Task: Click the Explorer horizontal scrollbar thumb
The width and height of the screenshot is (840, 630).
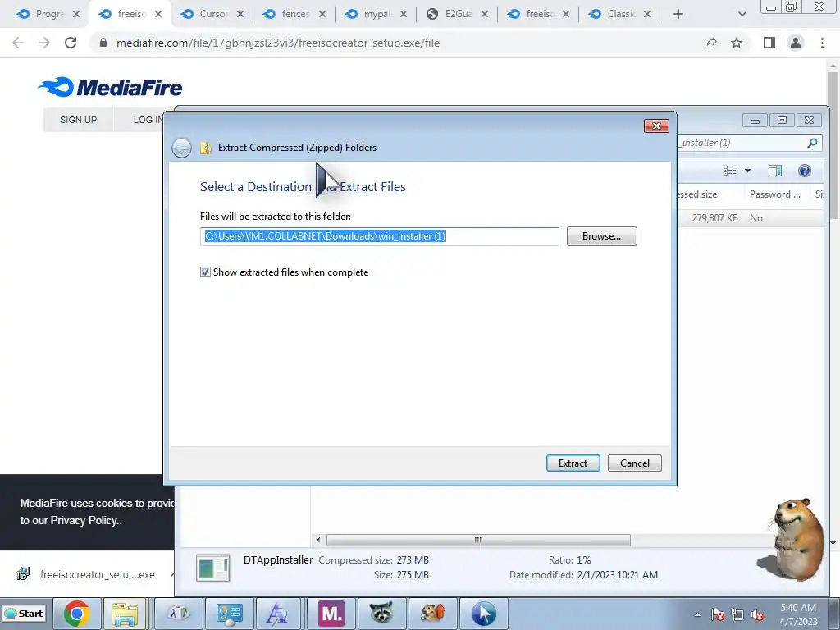Action: tap(478, 540)
